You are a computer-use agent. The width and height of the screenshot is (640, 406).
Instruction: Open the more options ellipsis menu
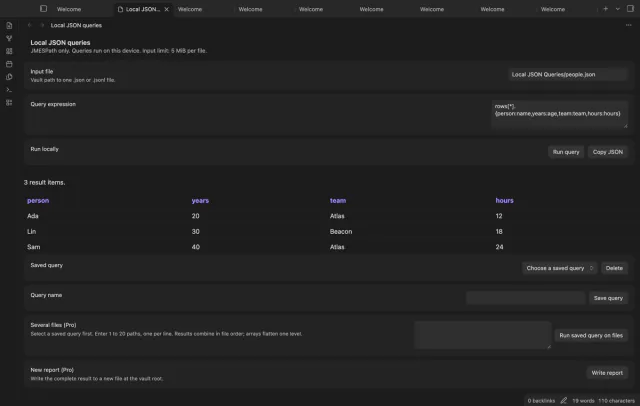click(628, 25)
